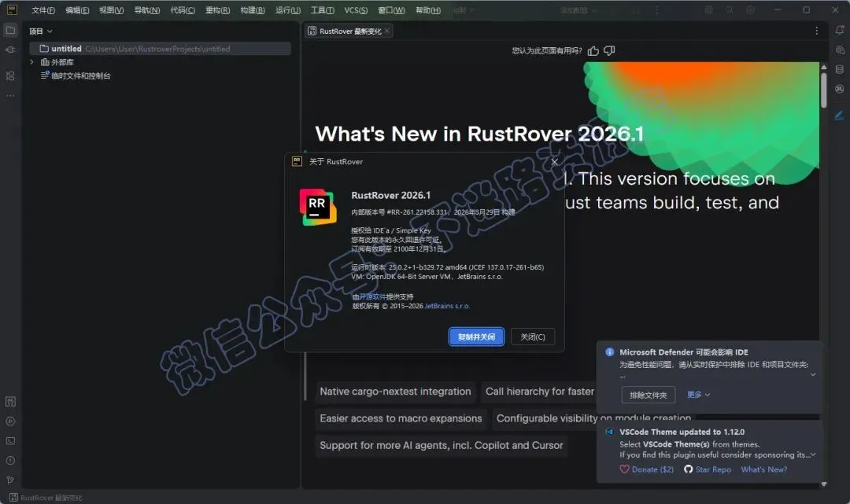Expand the VSCode Theme notification chevron
The width and height of the screenshot is (850, 504).
[x=812, y=454]
